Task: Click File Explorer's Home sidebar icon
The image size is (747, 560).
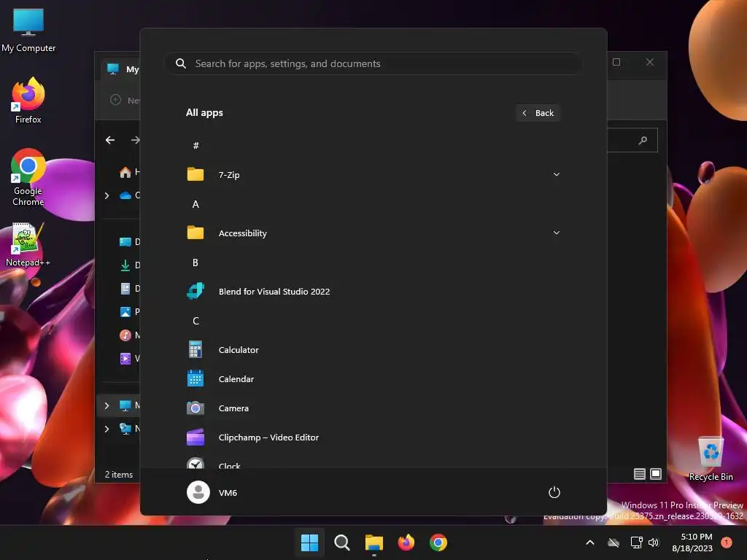Action: click(x=125, y=172)
